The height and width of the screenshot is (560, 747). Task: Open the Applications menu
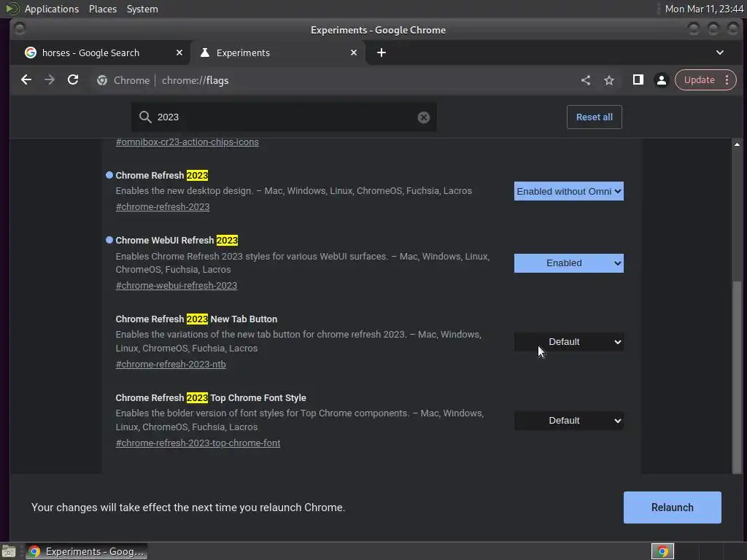[52, 9]
